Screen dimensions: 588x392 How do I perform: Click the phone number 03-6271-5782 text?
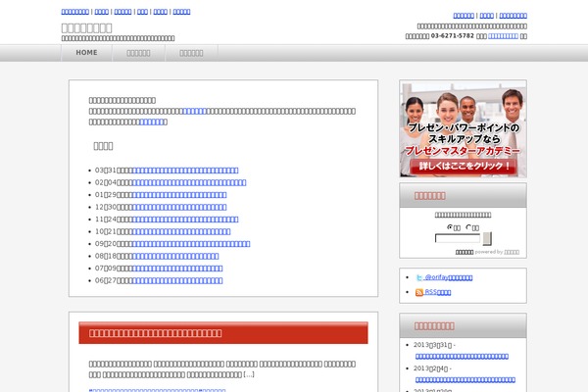[453, 36]
